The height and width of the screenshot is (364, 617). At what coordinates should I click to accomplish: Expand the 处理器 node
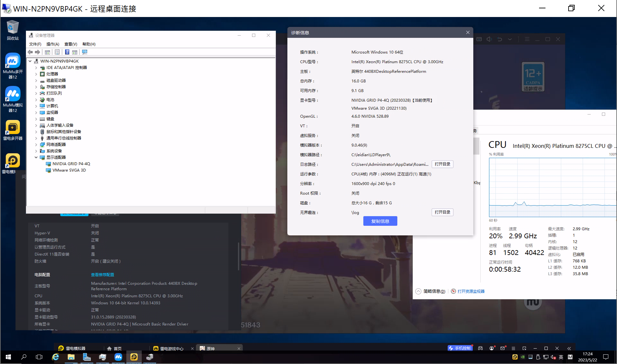tap(36, 74)
